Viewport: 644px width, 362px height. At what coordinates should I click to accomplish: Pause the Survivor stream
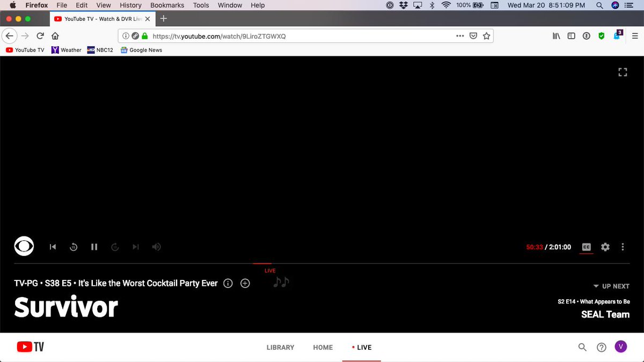[x=94, y=247]
